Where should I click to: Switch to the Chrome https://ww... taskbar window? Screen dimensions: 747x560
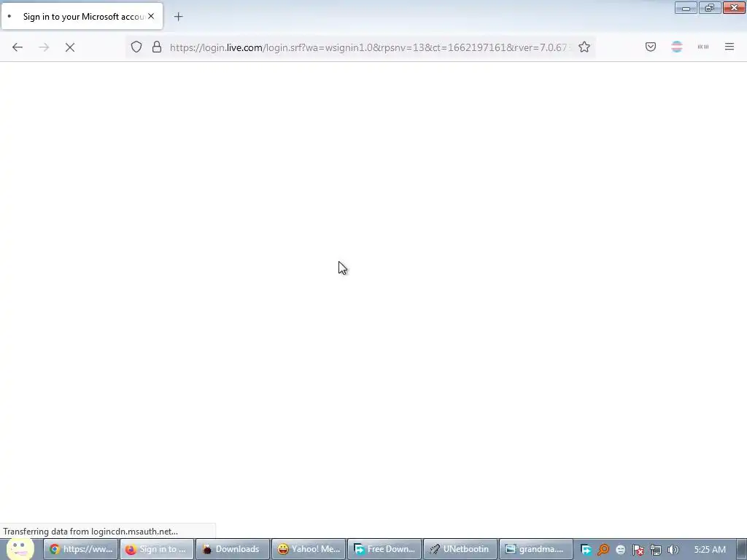(81, 549)
